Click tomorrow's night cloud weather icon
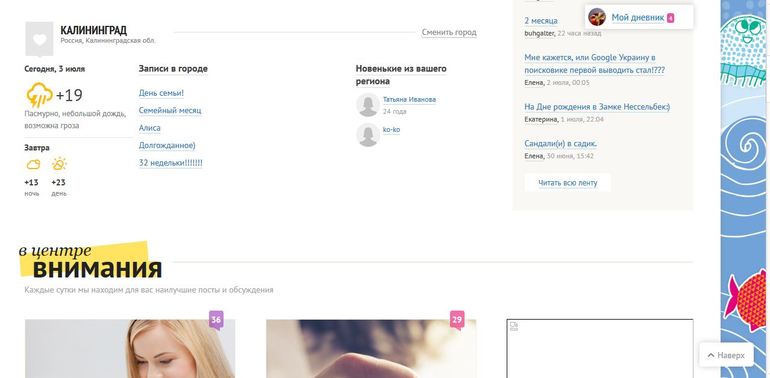 tap(33, 164)
